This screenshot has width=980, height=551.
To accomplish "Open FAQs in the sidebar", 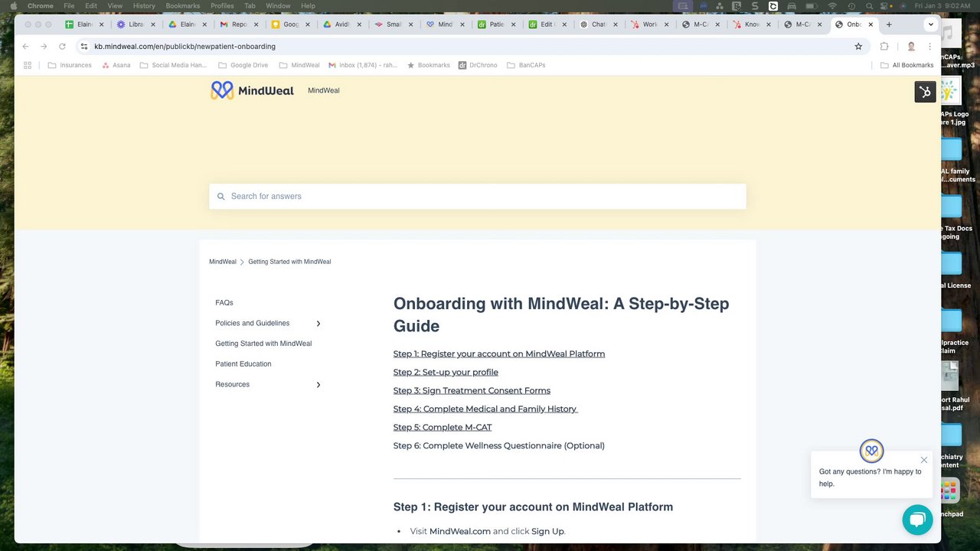I will [x=224, y=303].
